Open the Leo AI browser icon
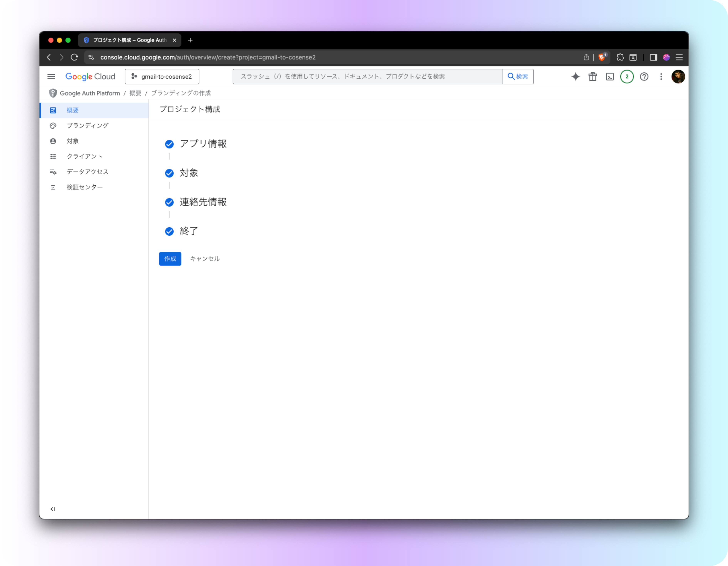 (x=666, y=57)
